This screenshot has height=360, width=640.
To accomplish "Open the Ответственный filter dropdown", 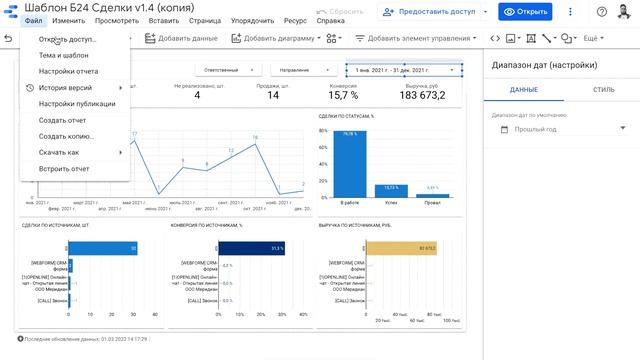I will point(228,70).
